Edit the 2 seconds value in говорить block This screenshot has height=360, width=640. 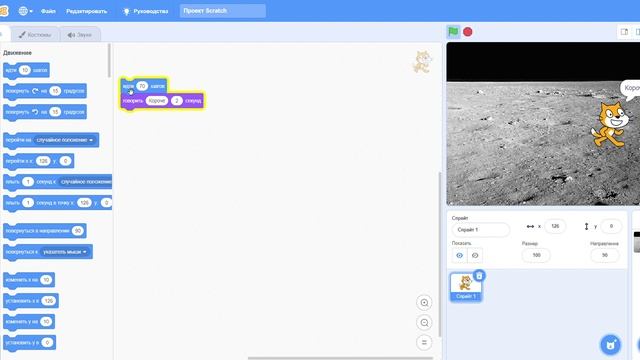point(177,100)
